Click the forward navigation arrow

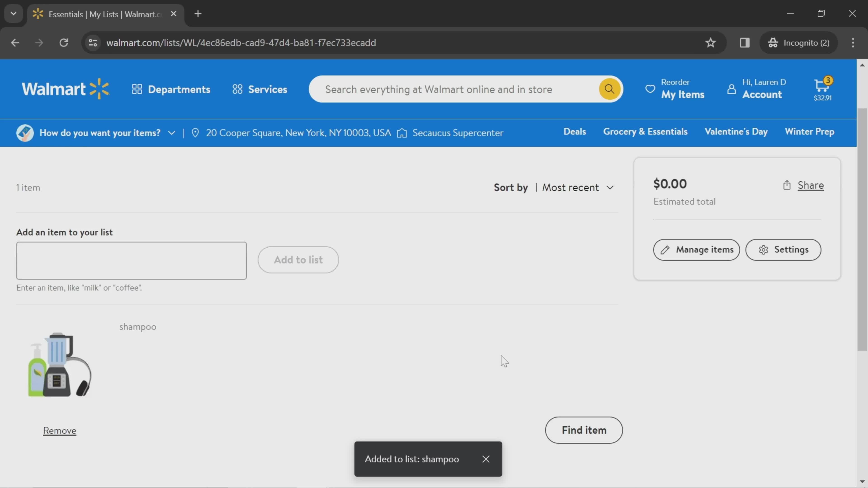coord(39,43)
